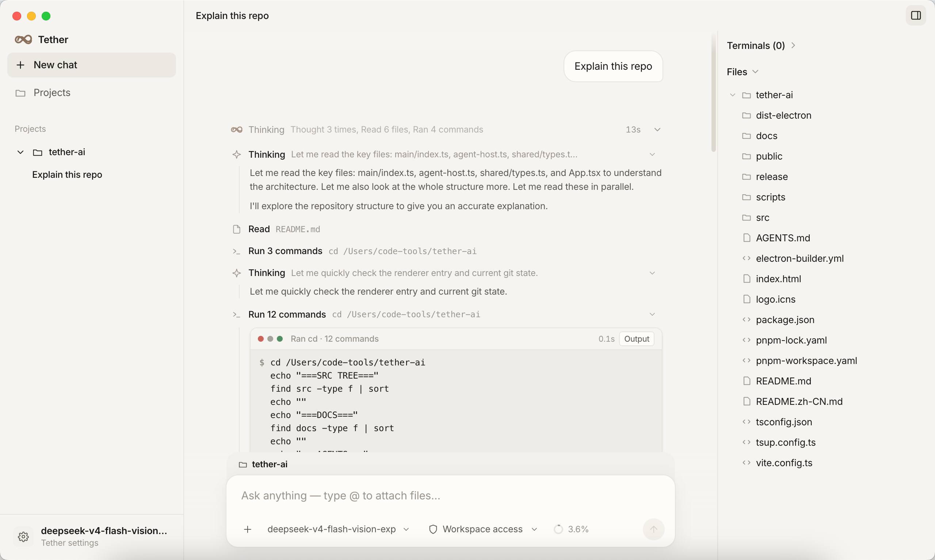Image resolution: width=935 pixels, height=560 pixels.
Task: Click the shield icon beside Workspace access
Action: pos(433,529)
